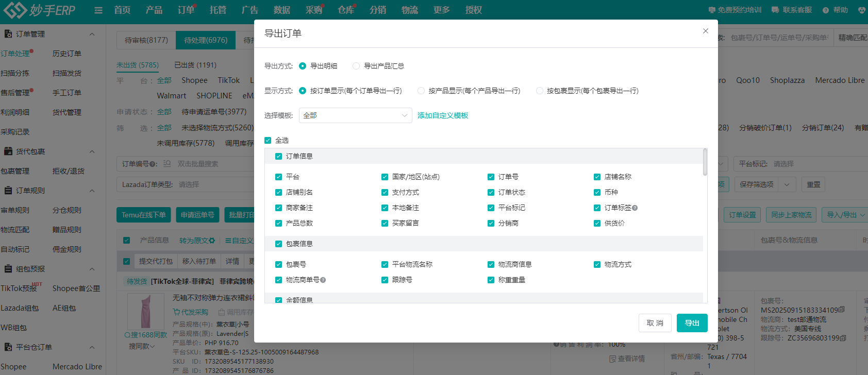This screenshot has width=868, height=375.
Task: Click the 妙手ERP logo
Action: pyautogui.click(x=39, y=10)
